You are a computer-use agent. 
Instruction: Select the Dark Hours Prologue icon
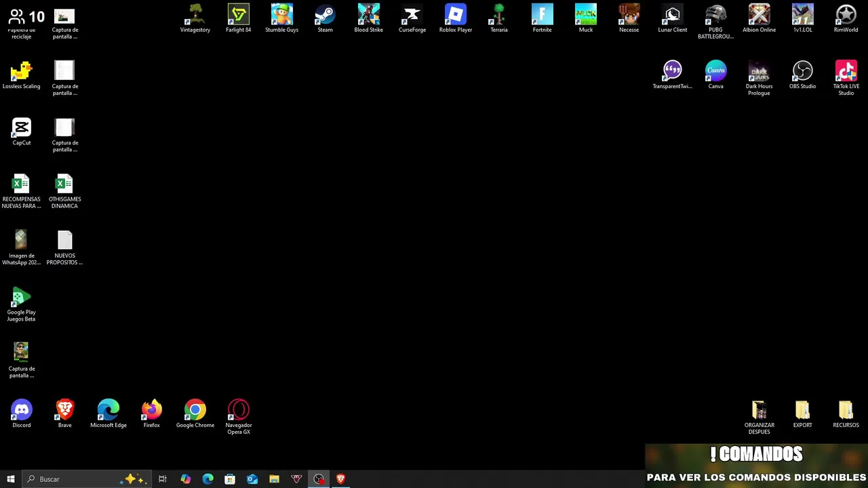pos(759,78)
